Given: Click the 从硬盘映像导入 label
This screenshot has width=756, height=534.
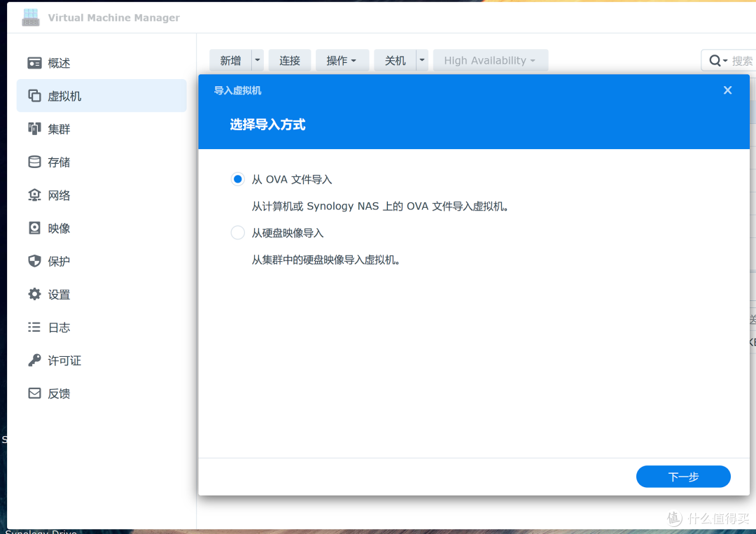Looking at the screenshot, I should (x=288, y=233).
